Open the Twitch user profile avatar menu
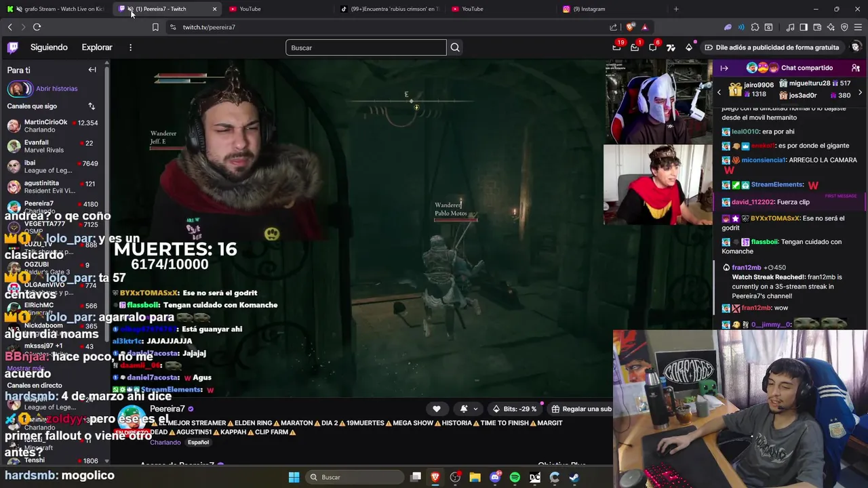868x488 pixels. pyautogui.click(x=856, y=47)
